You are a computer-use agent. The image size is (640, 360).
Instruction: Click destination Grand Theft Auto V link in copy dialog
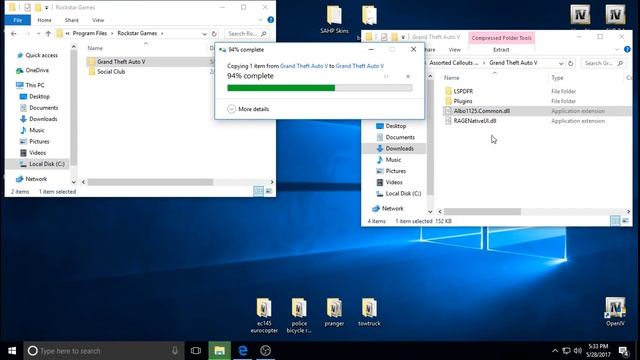pos(360,66)
